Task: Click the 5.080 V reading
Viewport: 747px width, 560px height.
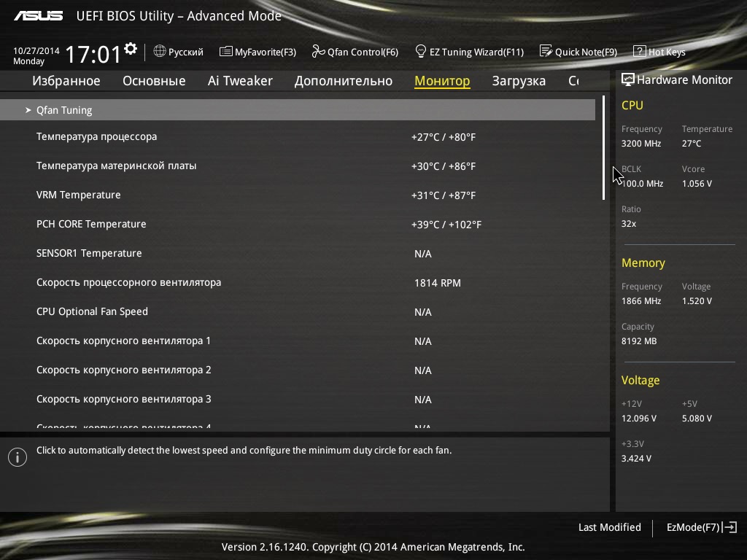Action: coord(697,418)
